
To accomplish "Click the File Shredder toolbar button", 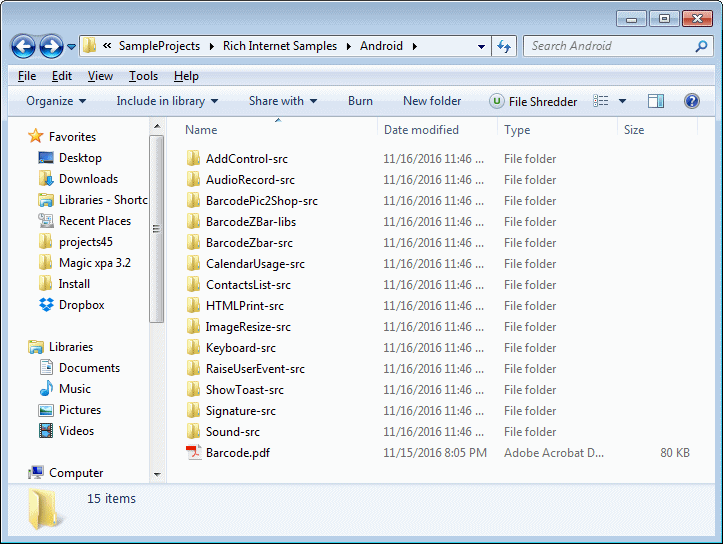I will click(533, 101).
